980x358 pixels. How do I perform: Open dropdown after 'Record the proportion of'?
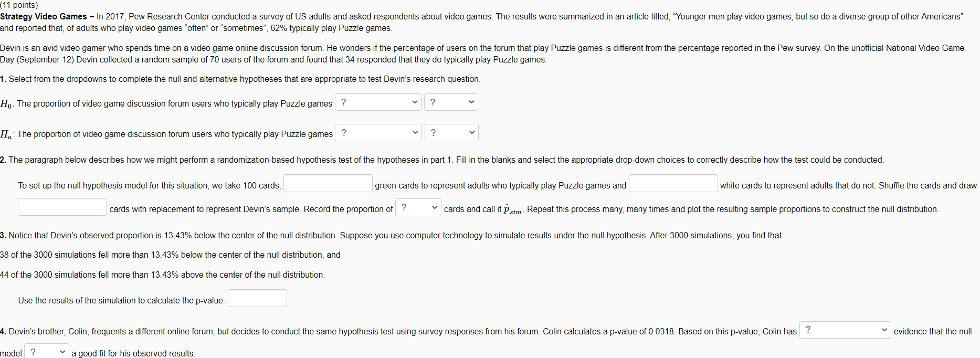[418, 207]
